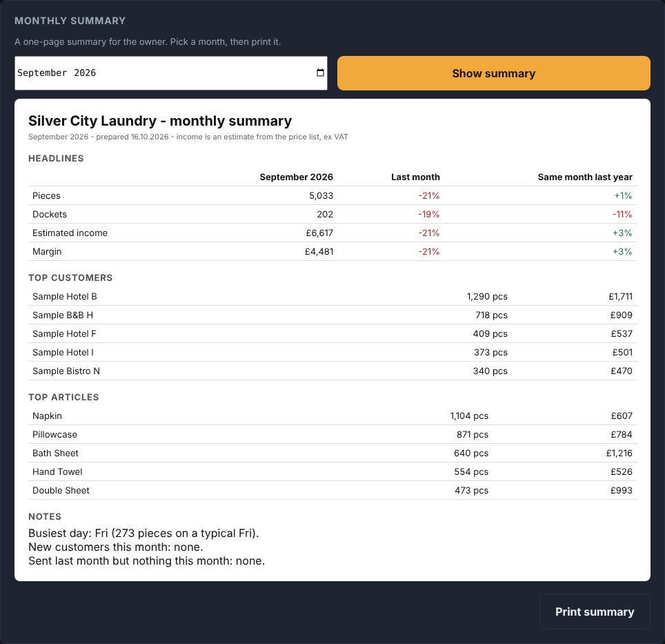Image resolution: width=665 pixels, height=644 pixels.
Task: Click the 'September 2026' column header
Action: [296, 177]
